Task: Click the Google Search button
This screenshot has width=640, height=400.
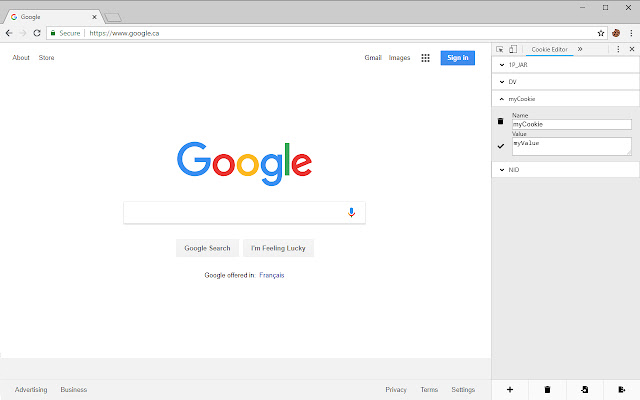Action: pos(207,248)
